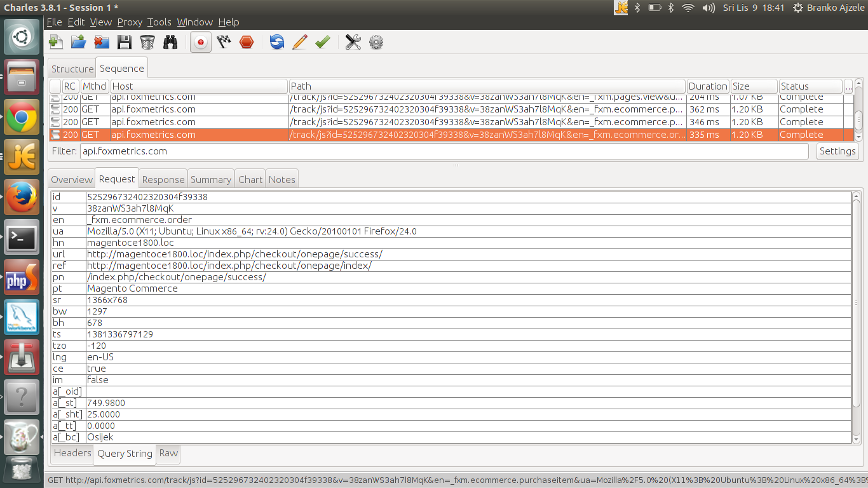Click the scroll-down arrow of the request list
868x488 pixels.
click(x=858, y=137)
